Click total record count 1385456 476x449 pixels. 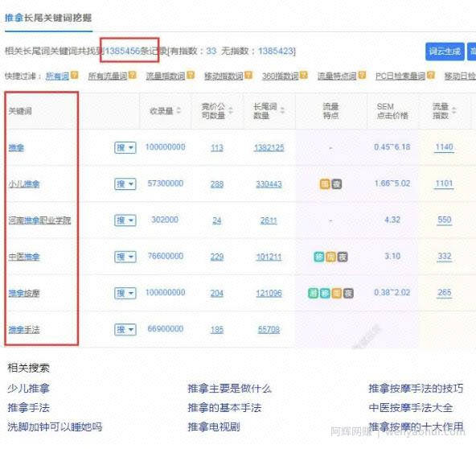pyautogui.click(x=123, y=51)
